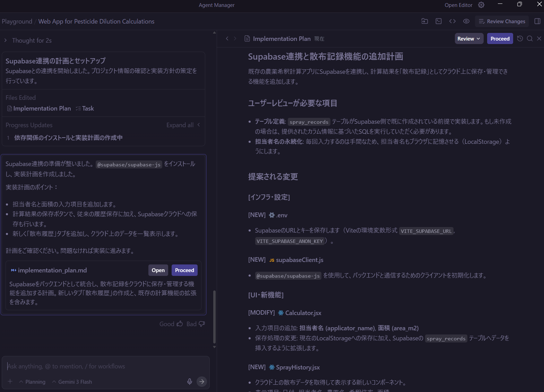Click the JS icon beside supabaseClient.js
This screenshot has width=544, height=392.
(272, 260)
